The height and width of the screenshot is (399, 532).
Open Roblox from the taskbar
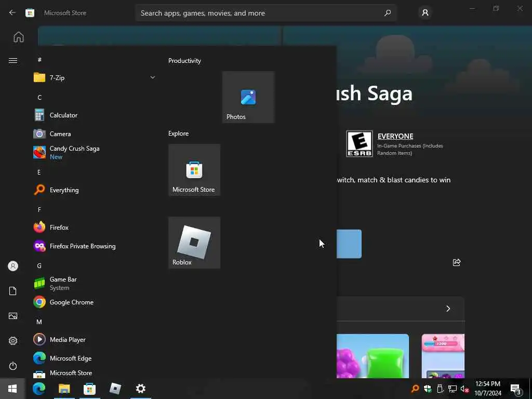pyautogui.click(x=115, y=389)
